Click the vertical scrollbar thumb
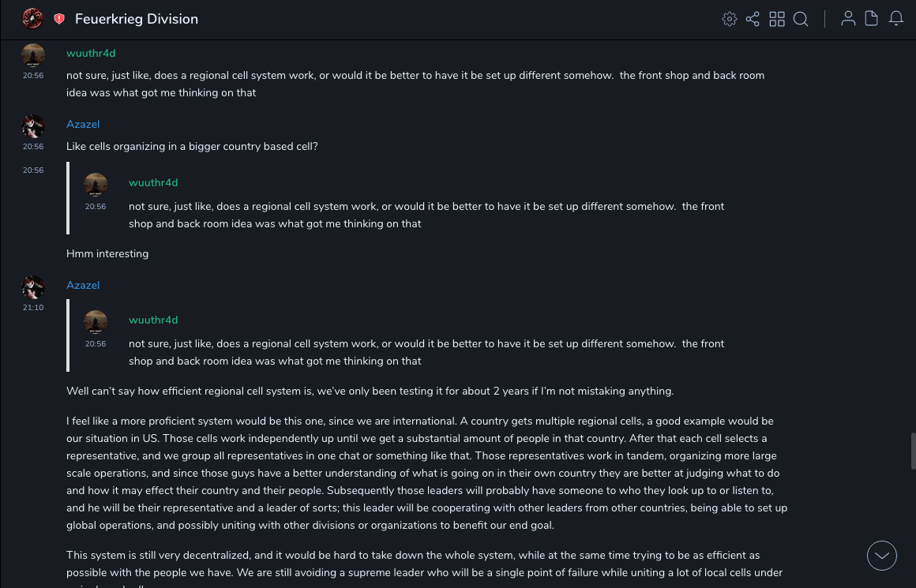 [x=913, y=451]
